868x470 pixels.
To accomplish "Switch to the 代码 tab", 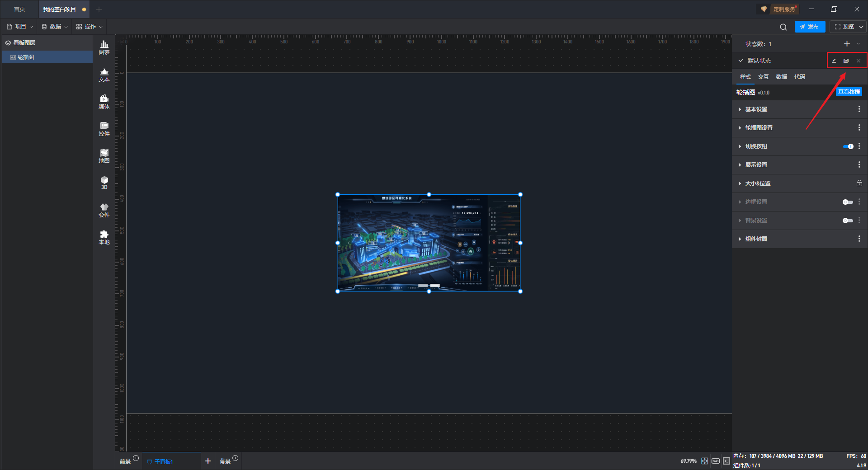I will pyautogui.click(x=800, y=77).
